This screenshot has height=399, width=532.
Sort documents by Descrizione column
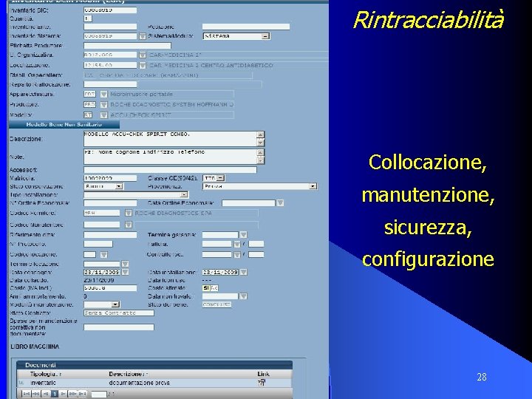point(129,374)
